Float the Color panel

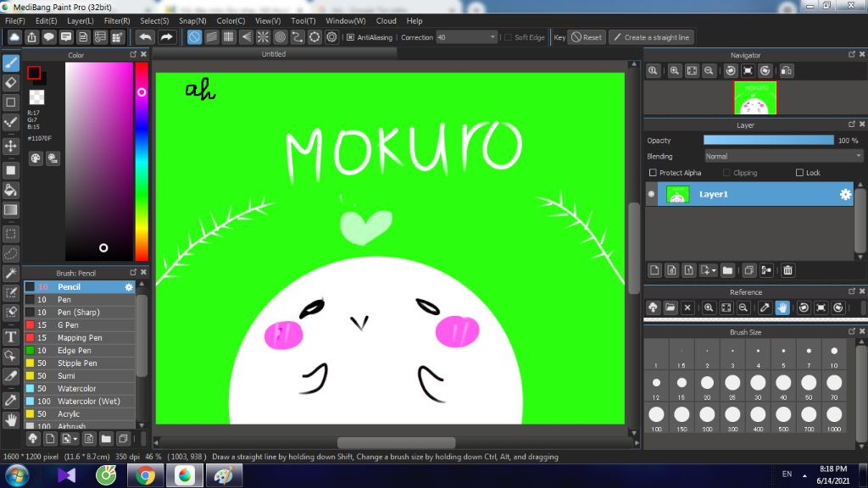(x=133, y=54)
